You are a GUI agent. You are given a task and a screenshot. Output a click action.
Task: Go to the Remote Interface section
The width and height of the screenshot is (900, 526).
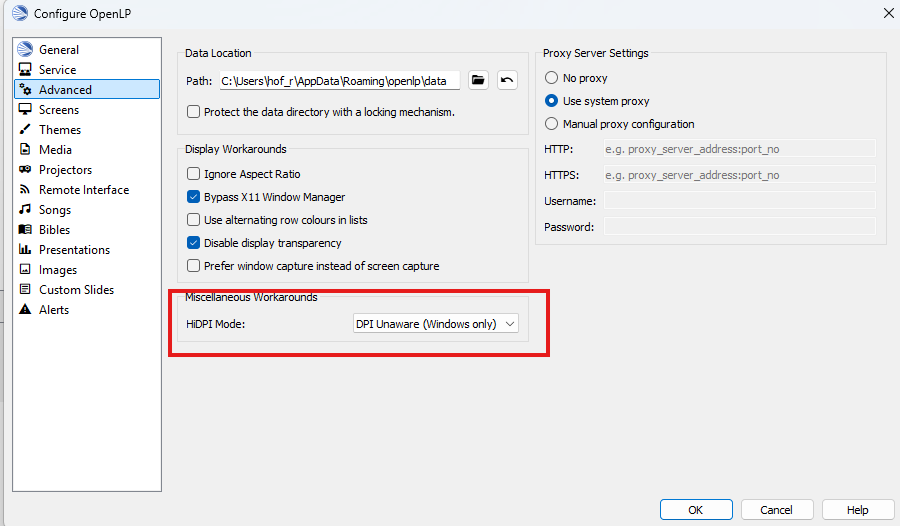(84, 190)
